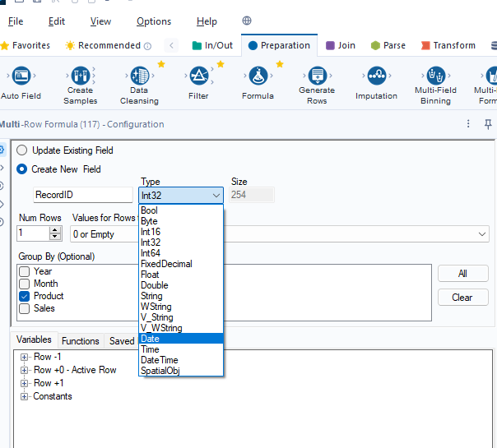The height and width of the screenshot is (448, 497).
Task: Select the Create Samples tool icon
Action: pyautogui.click(x=80, y=76)
